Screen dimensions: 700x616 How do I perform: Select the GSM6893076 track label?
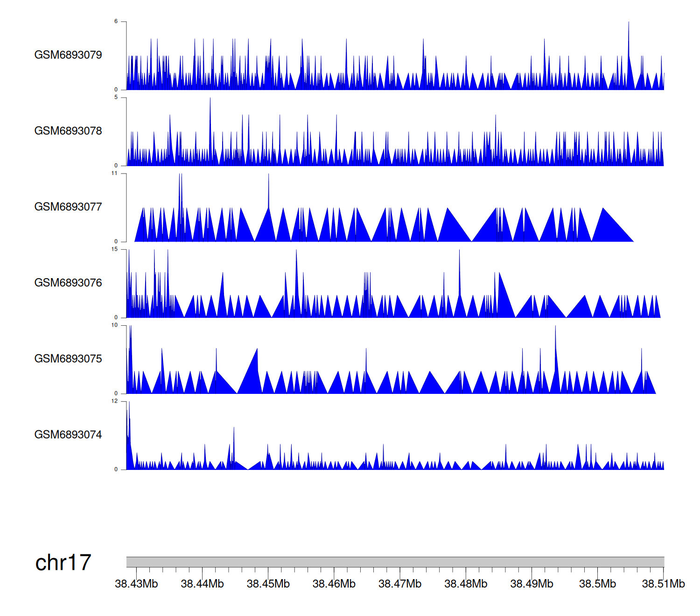pos(68,283)
